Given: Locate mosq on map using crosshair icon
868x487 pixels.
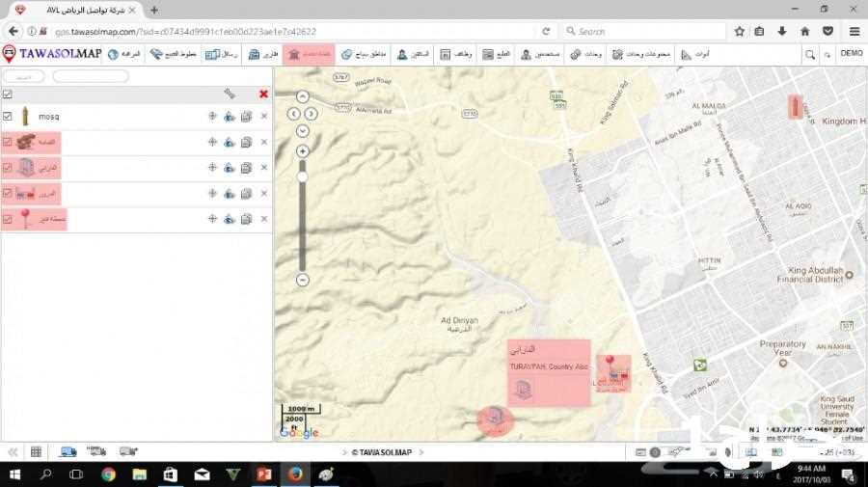Looking at the screenshot, I should click(212, 117).
